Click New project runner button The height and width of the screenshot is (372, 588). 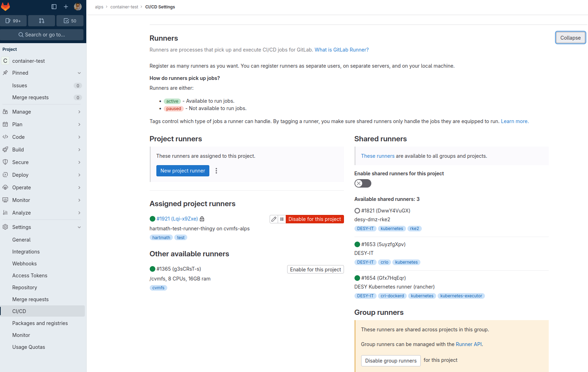(183, 171)
